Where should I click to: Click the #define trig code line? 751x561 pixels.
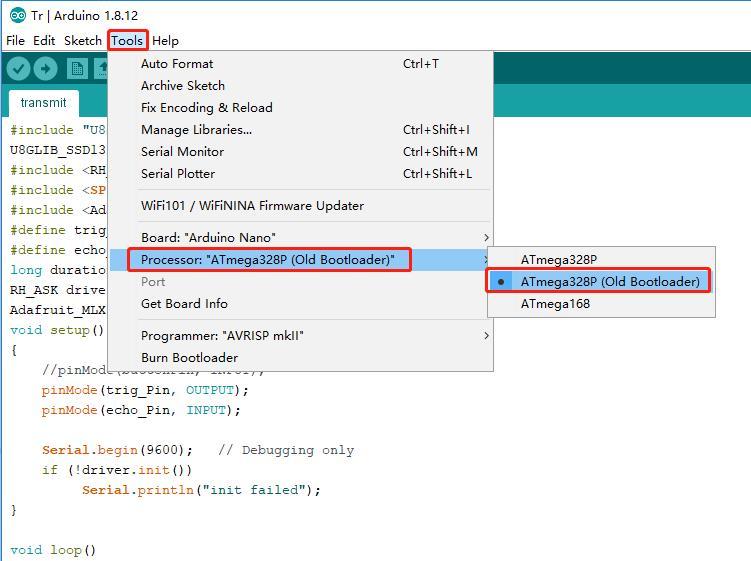(x=58, y=230)
